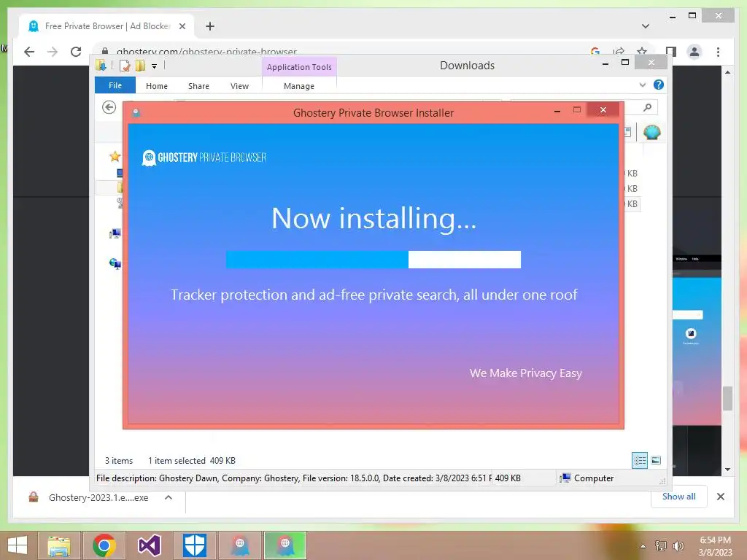This screenshot has width=747, height=560.
Task: Go back using Chrome's back arrow
Action: pos(29,52)
